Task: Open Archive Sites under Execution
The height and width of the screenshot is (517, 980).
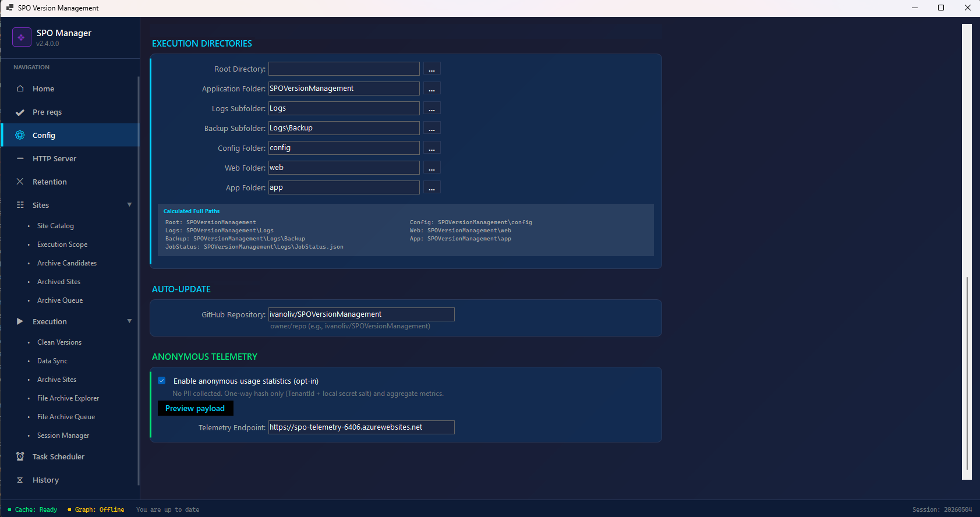Action: click(56, 380)
